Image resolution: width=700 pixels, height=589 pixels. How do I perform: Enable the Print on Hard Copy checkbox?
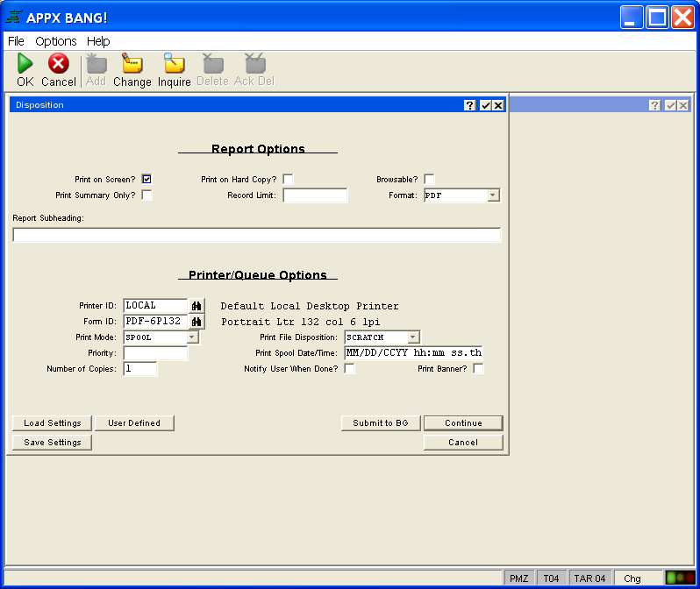tap(288, 180)
